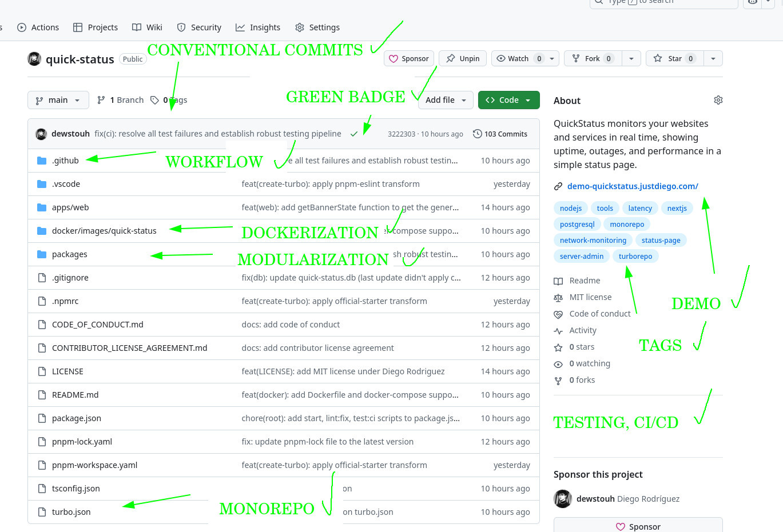Click the green check status icon
The width and height of the screenshot is (783, 532).
pos(354,134)
